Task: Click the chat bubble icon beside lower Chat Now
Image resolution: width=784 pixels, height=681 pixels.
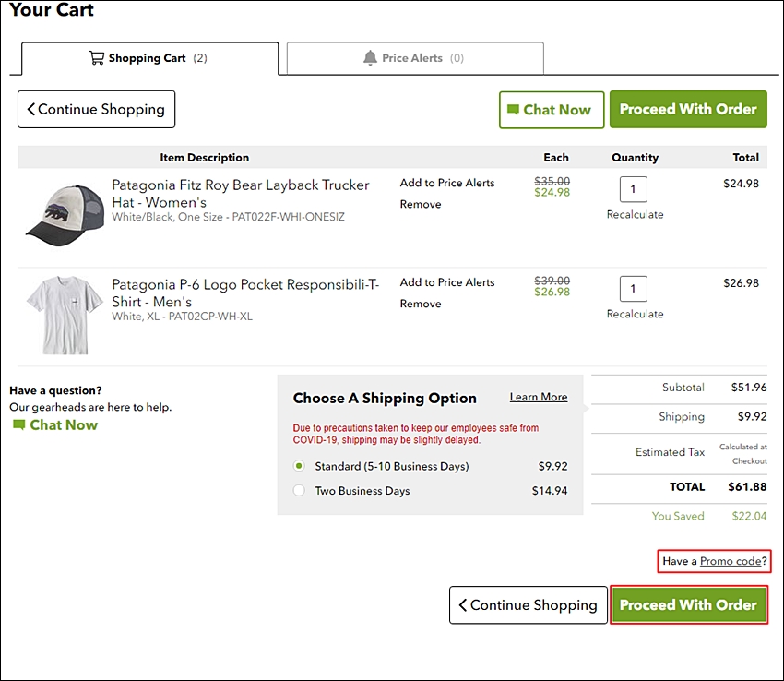Action: coord(19,424)
